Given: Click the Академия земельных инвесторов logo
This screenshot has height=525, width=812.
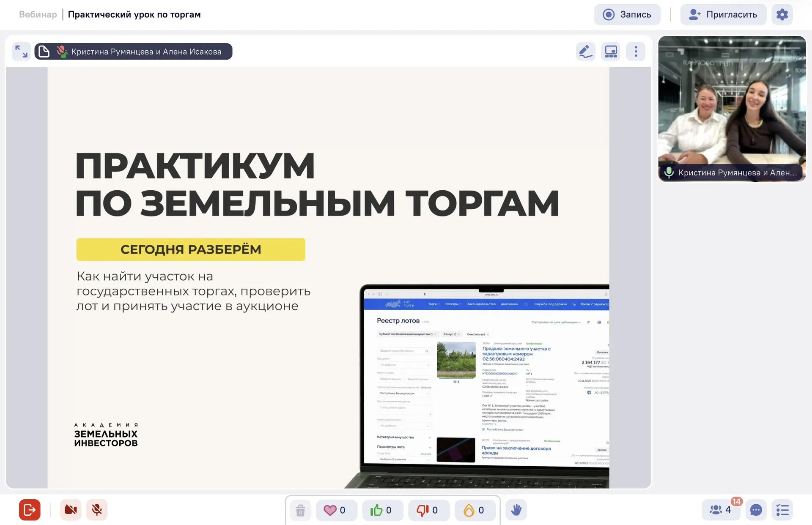Looking at the screenshot, I should click(106, 435).
